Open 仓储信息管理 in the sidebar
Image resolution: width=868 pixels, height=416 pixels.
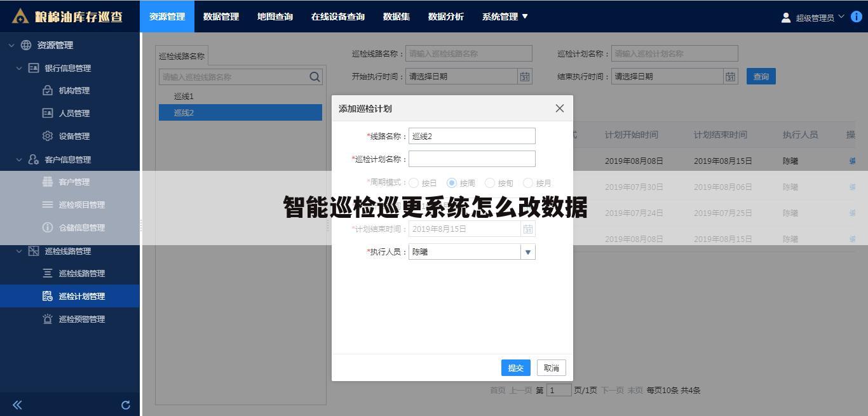tap(82, 228)
